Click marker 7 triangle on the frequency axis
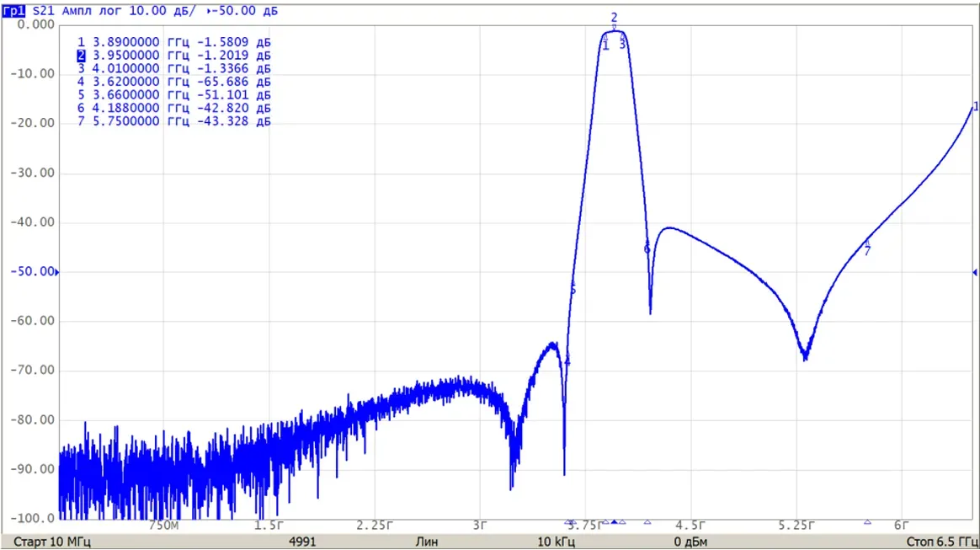 coord(867,522)
